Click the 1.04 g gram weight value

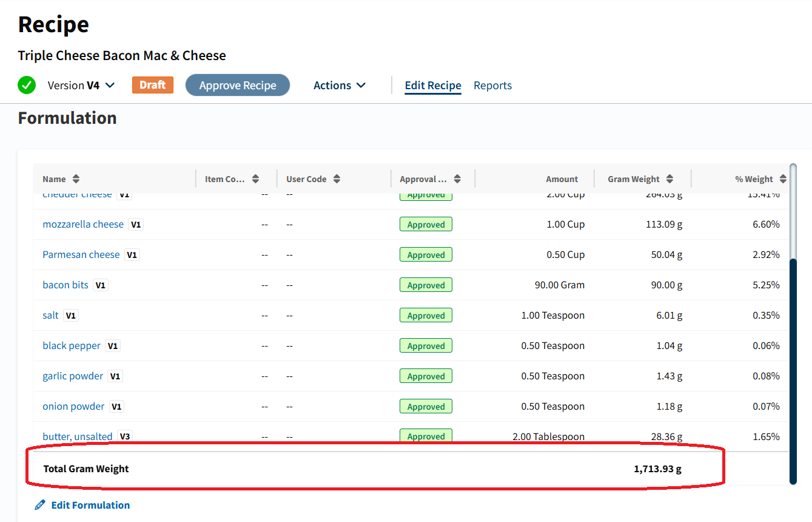coord(669,345)
